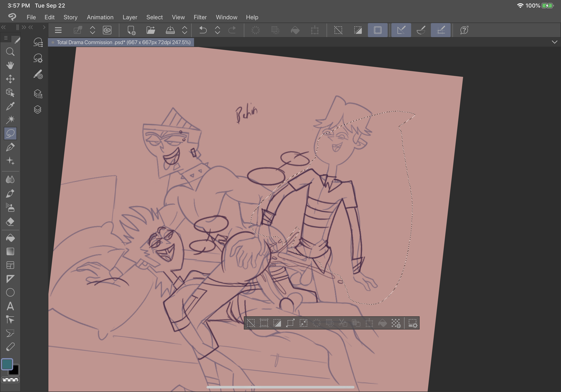Open the command bar hamburger menu
561x392 pixels.
point(58,30)
